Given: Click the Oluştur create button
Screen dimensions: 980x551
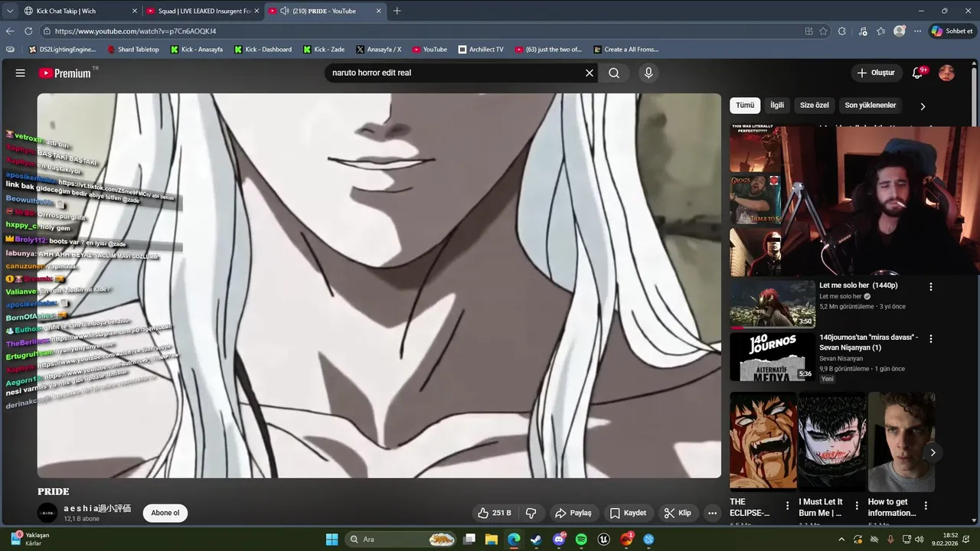Looking at the screenshot, I should click(876, 73).
